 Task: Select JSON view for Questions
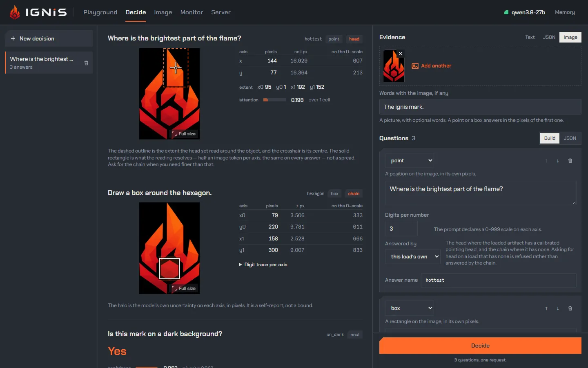[570, 138]
